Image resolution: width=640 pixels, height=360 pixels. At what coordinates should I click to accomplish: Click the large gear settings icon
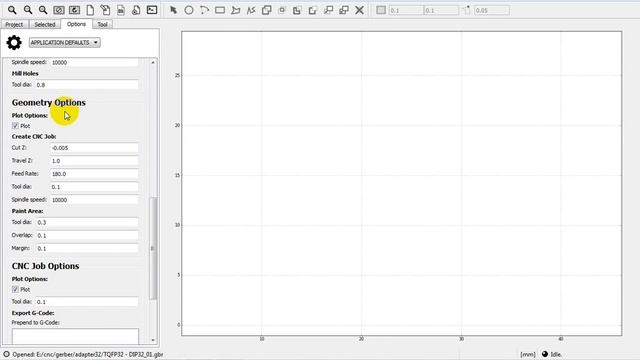[x=14, y=42]
